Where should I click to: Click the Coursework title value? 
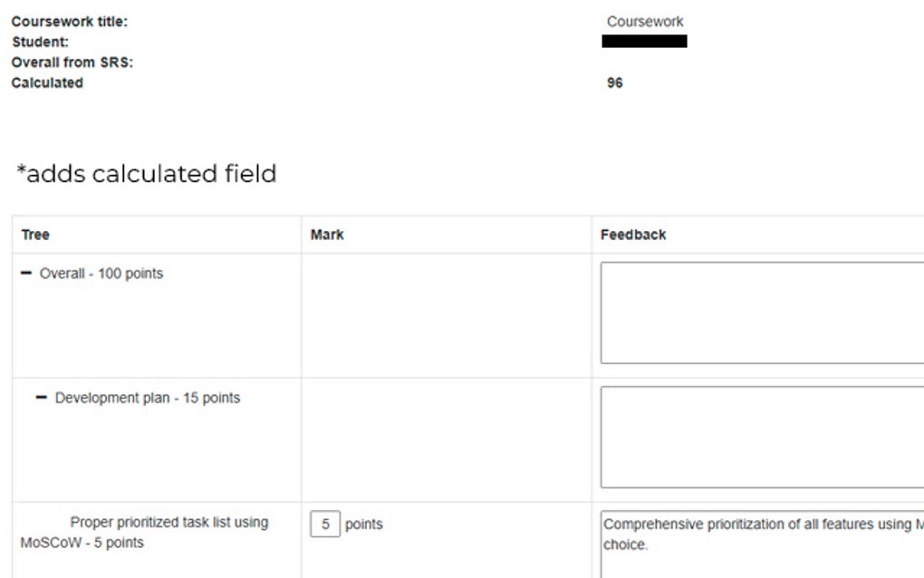click(645, 22)
